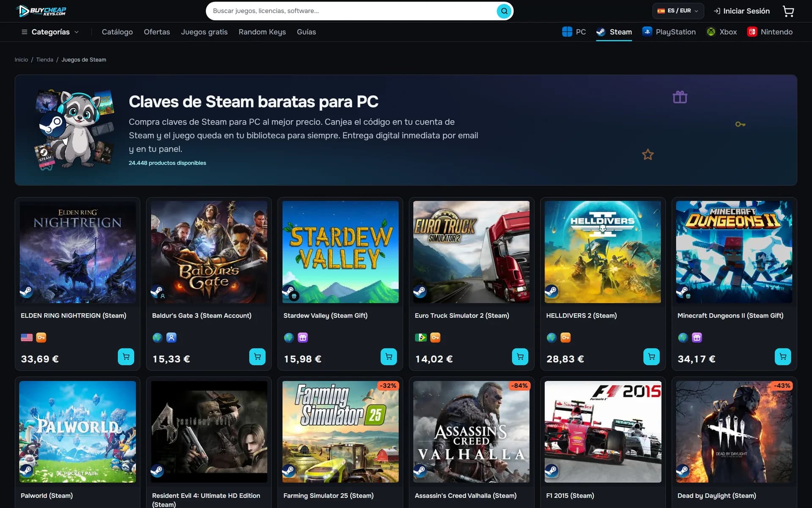Open F1 2015 (Steam) title link
The height and width of the screenshot is (508, 812).
570,495
